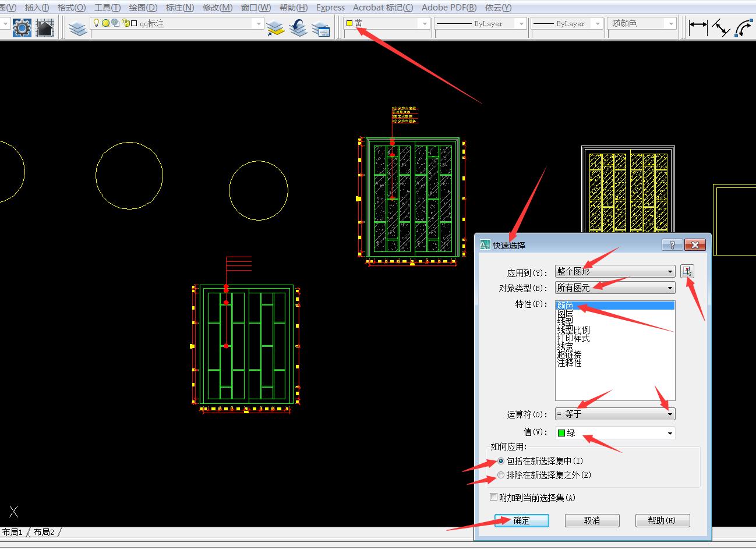The height and width of the screenshot is (550, 756).
Task: Switch to the 布局2 tab
Action: point(44,532)
